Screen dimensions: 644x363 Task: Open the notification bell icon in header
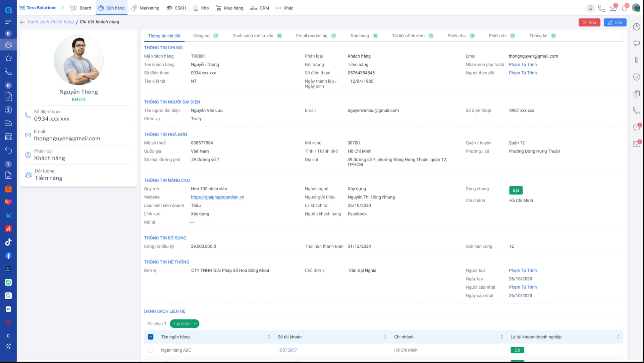624,8
